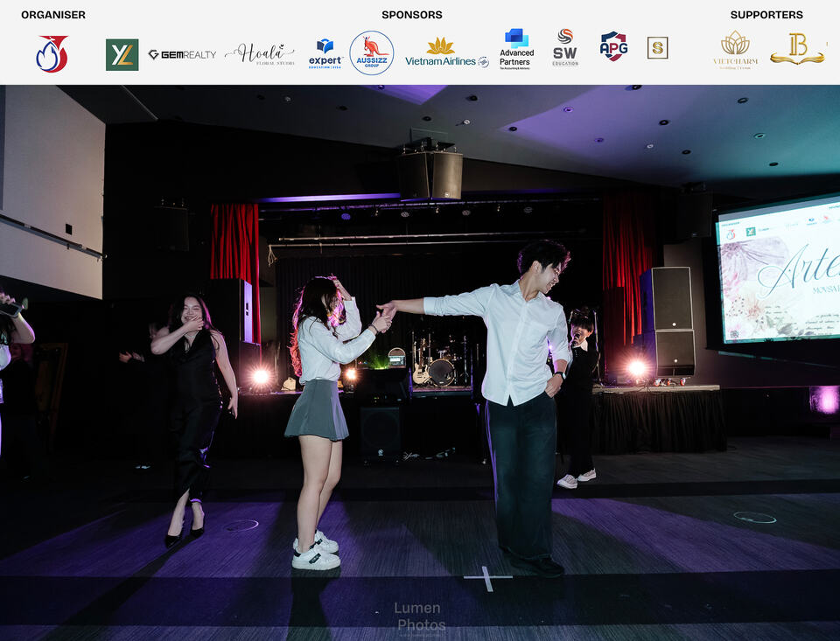
Task: Open the green YL sponsor logo
Action: (122, 54)
